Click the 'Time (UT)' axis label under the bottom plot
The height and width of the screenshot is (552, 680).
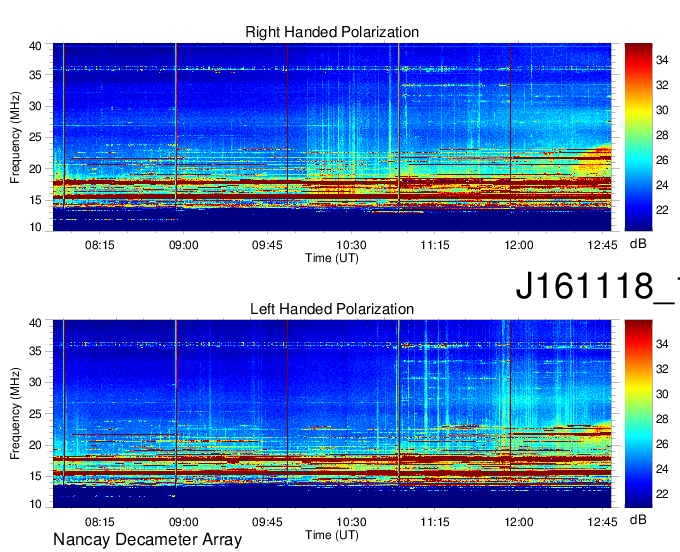pyautogui.click(x=332, y=535)
